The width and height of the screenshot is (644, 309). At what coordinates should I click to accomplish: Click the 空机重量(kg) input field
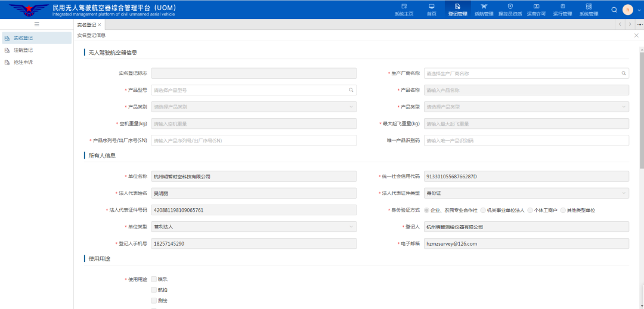pyautogui.click(x=254, y=123)
